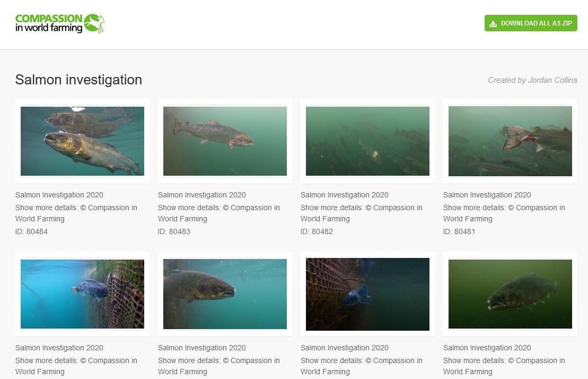Open the thumbnail for image ID 80484
The width and height of the screenshot is (588, 379).
pyautogui.click(x=82, y=141)
